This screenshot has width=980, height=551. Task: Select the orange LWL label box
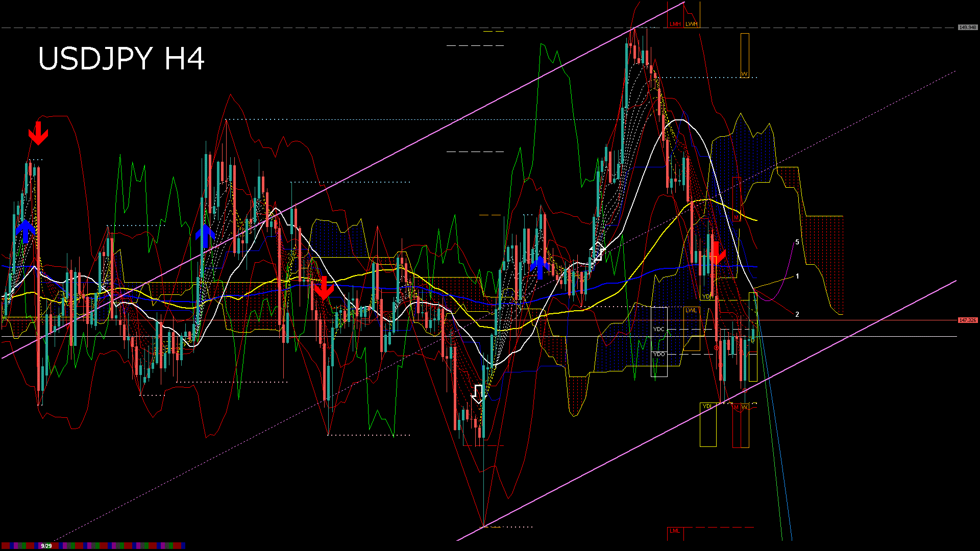coord(691,310)
